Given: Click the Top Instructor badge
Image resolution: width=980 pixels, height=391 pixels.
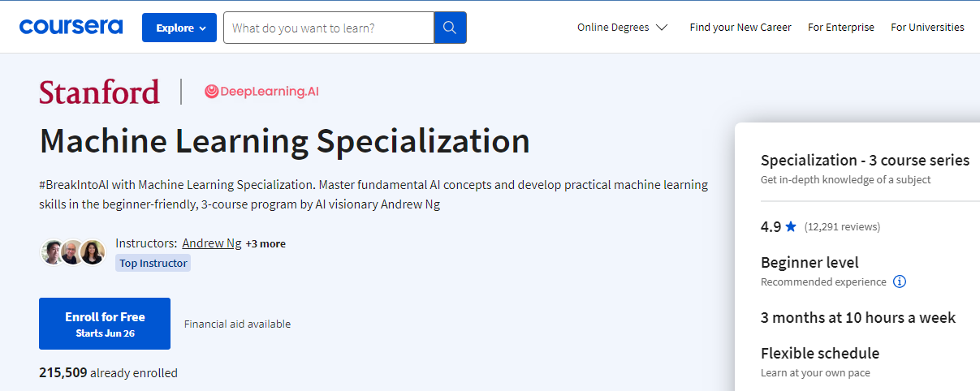Looking at the screenshot, I should pyautogui.click(x=153, y=263).
